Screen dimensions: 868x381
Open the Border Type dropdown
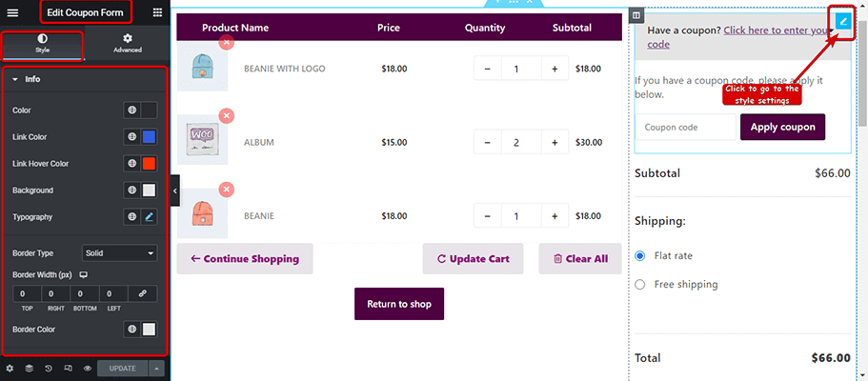(x=119, y=253)
